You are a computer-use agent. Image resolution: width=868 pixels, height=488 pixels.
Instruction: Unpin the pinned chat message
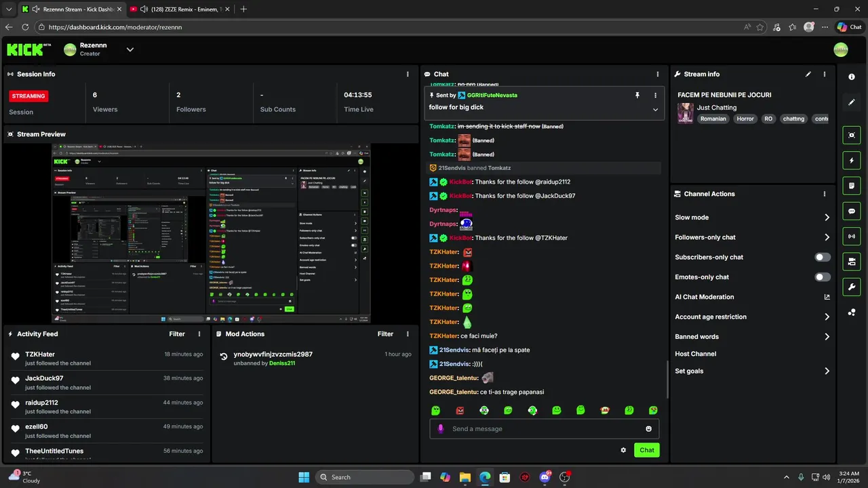click(x=637, y=96)
